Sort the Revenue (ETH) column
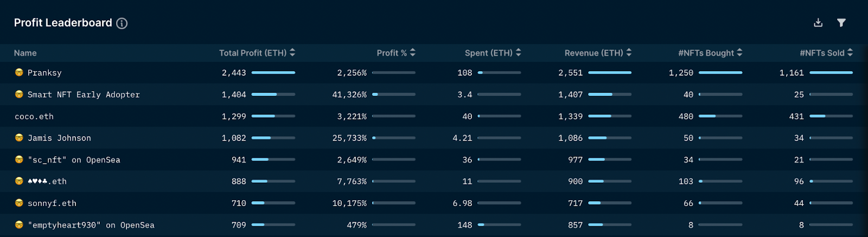 tap(629, 53)
